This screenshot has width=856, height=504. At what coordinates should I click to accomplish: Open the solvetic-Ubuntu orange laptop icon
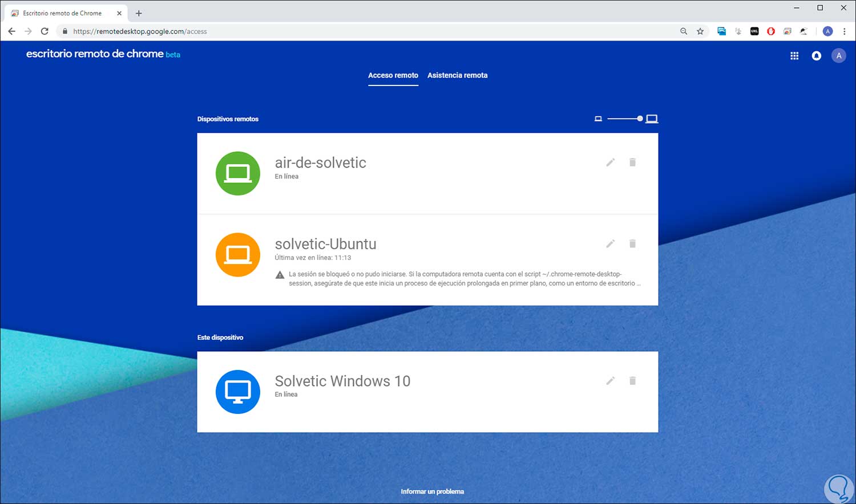238,255
